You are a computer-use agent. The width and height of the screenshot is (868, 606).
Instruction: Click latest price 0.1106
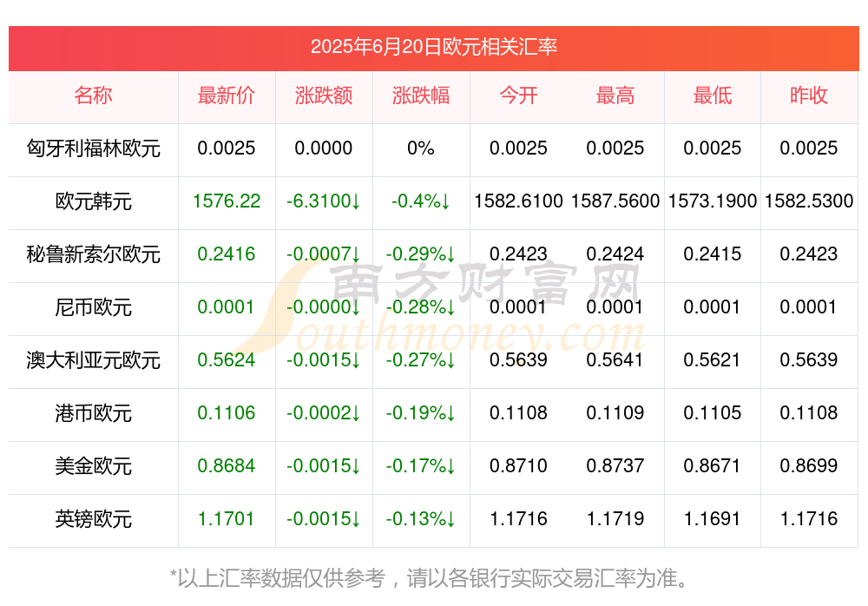[x=227, y=413]
